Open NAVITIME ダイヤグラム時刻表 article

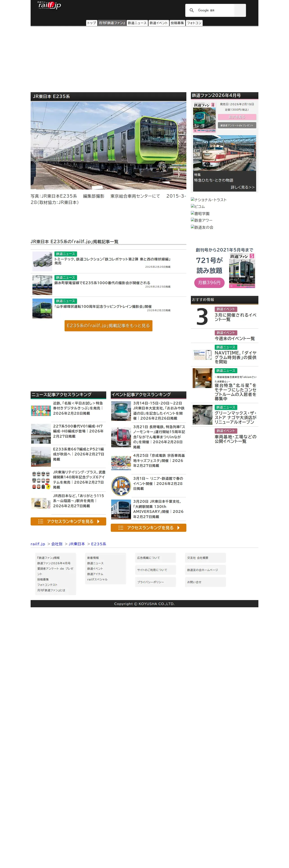click(235, 357)
